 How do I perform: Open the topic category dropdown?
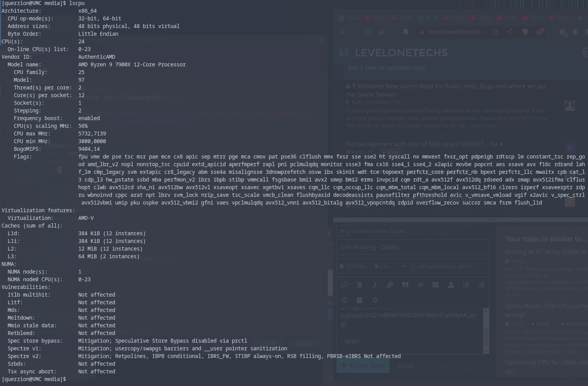point(374,266)
